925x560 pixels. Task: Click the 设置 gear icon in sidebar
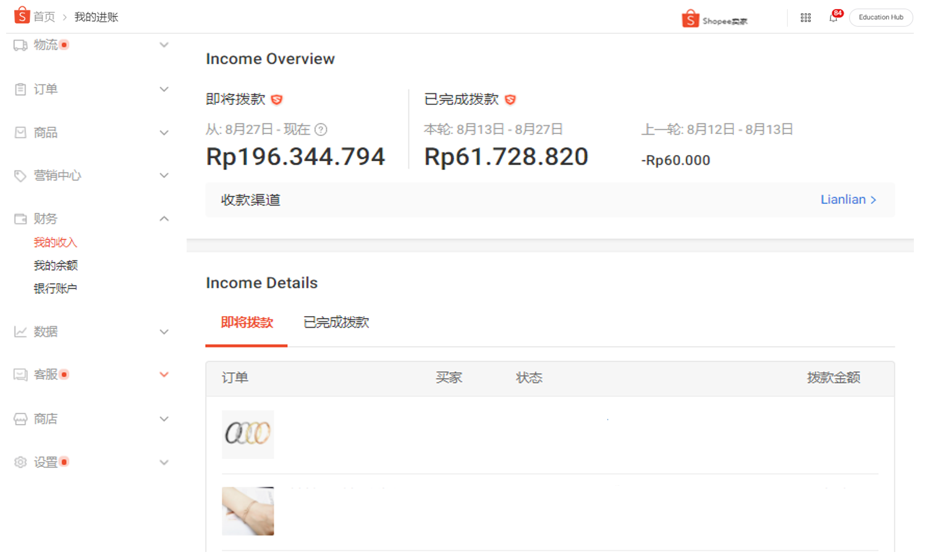coord(20,462)
